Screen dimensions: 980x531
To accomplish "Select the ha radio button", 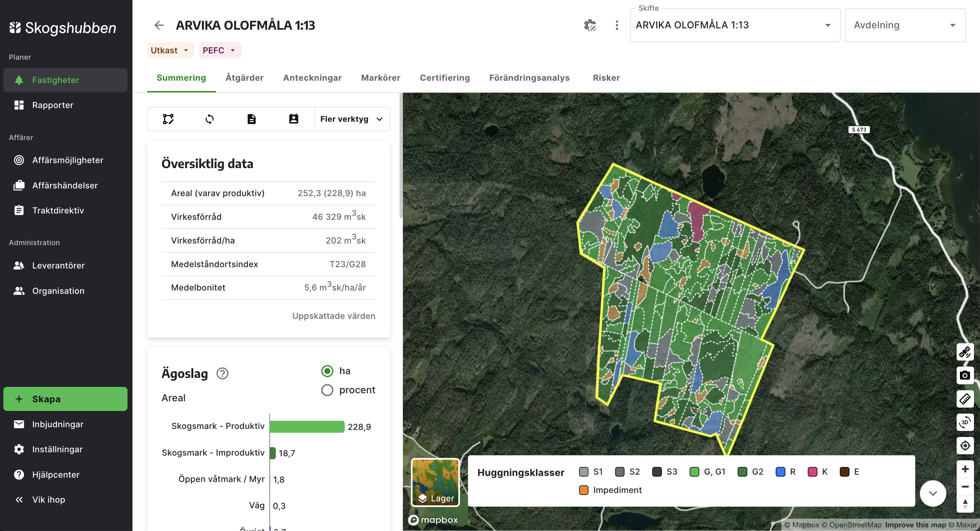I will click(327, 371).
